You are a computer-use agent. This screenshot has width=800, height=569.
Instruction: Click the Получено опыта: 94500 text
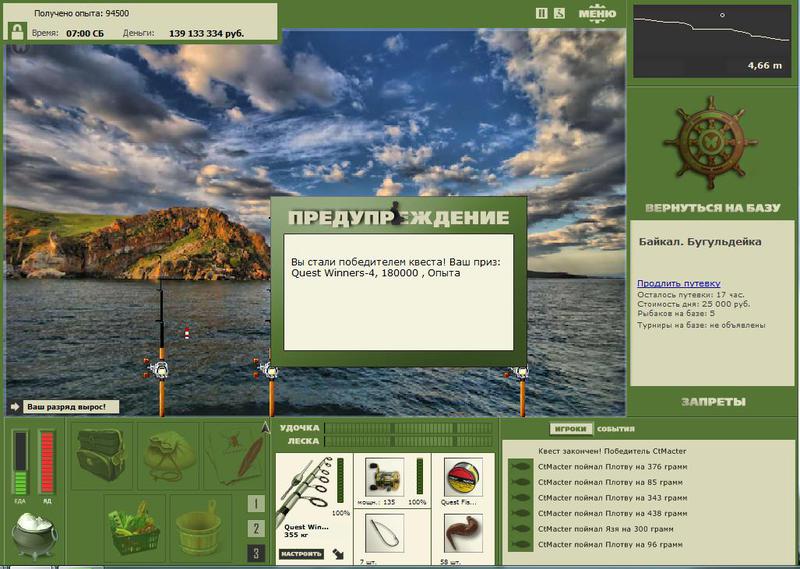click(x=82, y=14)
